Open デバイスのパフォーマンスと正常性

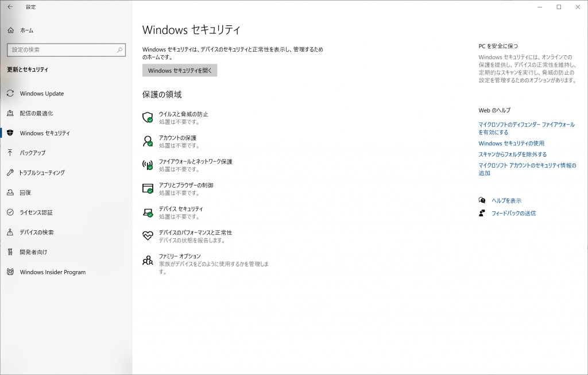coord(195,233)
